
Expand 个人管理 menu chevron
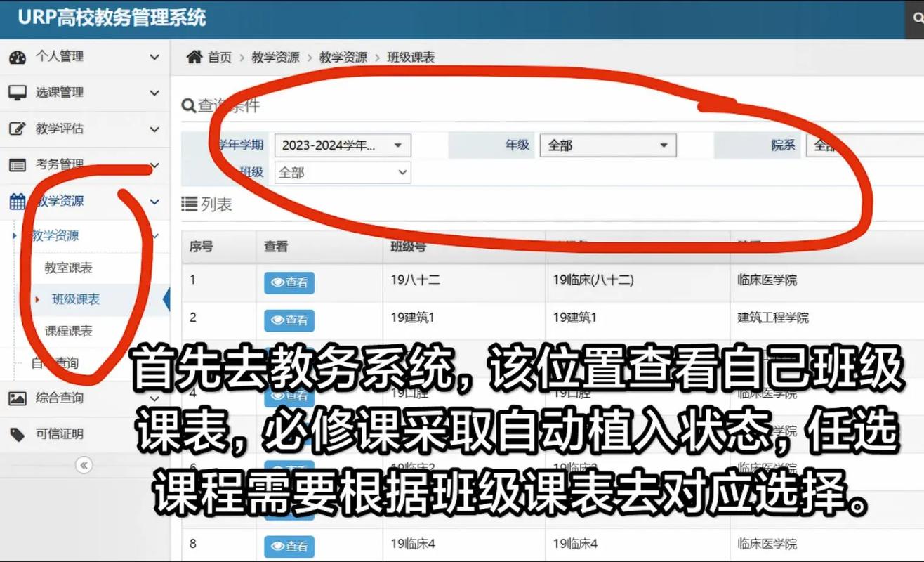coord(154,57)
